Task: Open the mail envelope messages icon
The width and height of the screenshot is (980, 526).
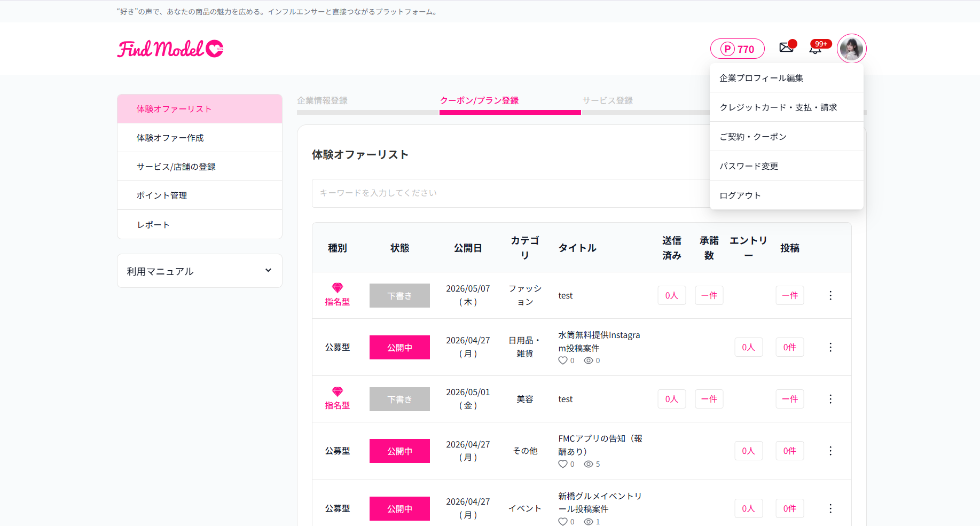Action: click(x=786, y=48)
